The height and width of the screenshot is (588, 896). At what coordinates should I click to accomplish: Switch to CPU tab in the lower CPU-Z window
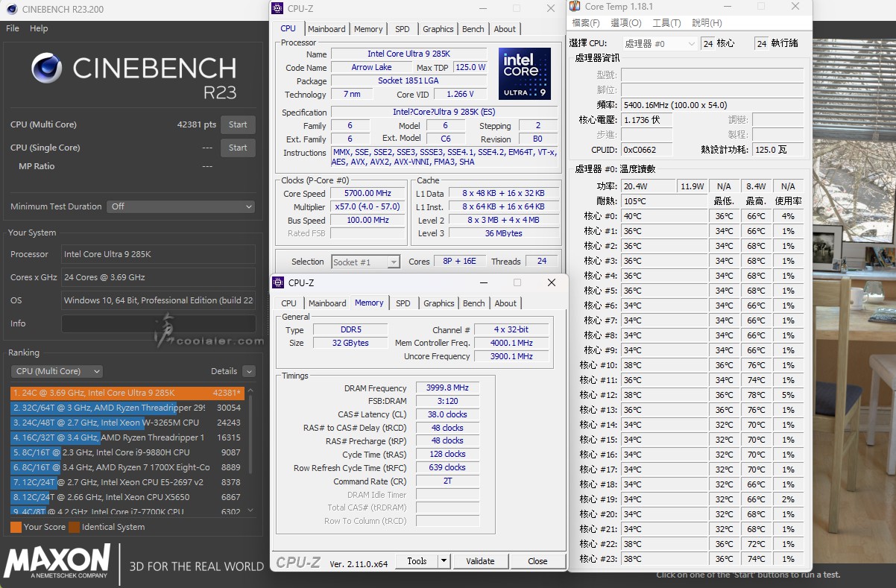(288, 303)
